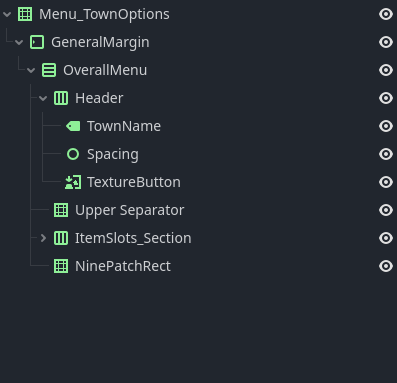Screen dimensions: 397x383
Task: Click the Upper Separator grid icon
Action: coord(61,210)
